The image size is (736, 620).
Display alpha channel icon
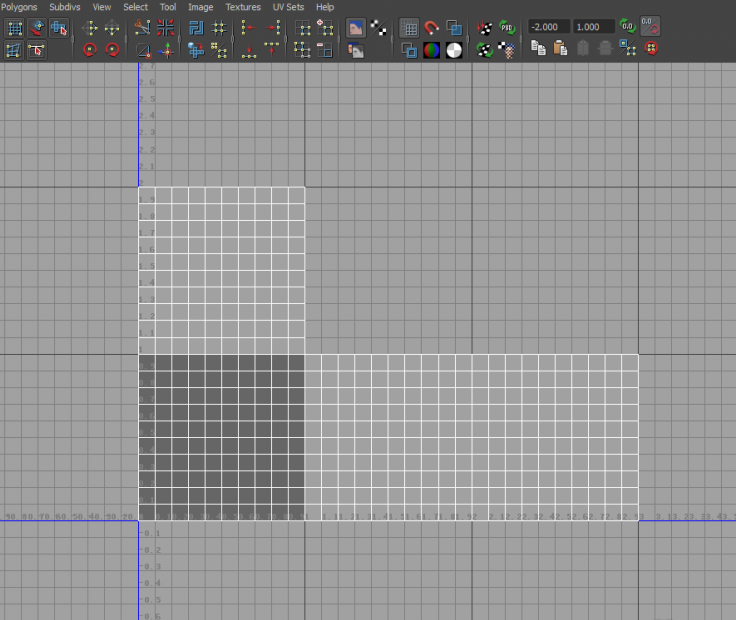(x=454, y=50)
